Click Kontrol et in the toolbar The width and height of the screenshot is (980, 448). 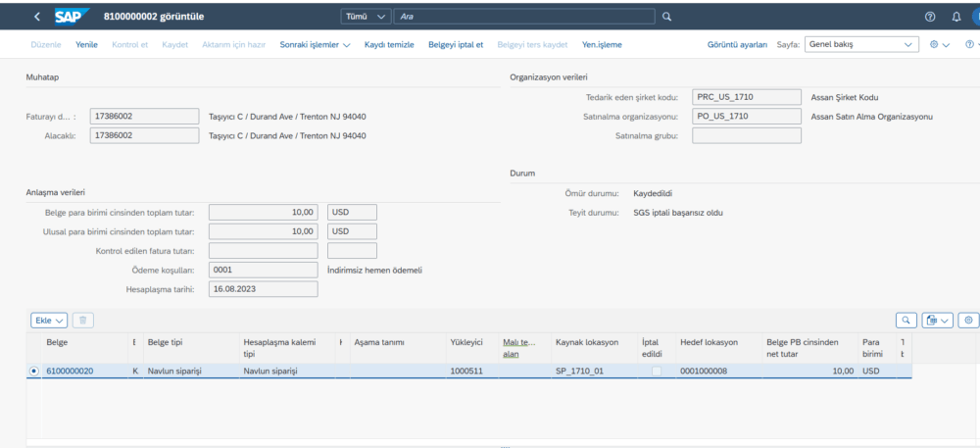pos(130,45)
